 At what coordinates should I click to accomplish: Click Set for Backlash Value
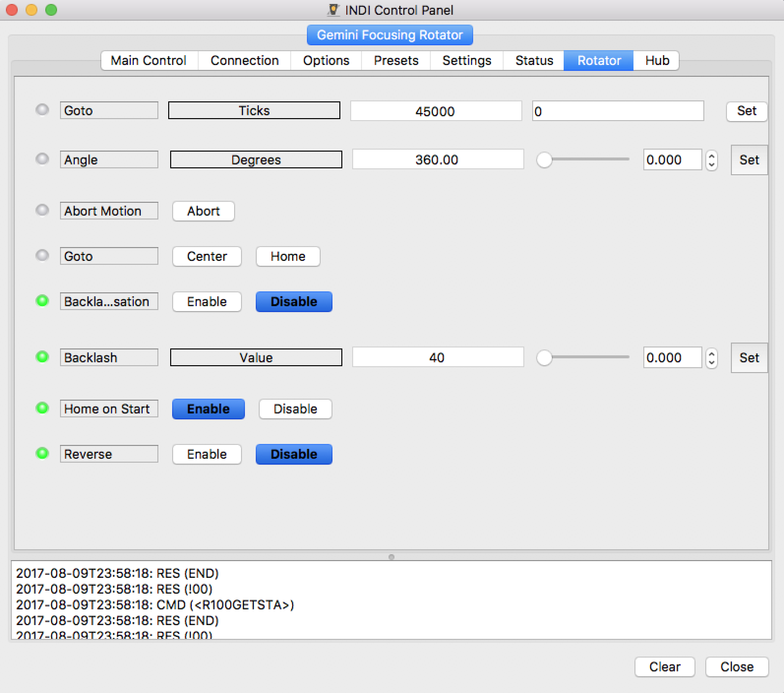coord(749,358)
